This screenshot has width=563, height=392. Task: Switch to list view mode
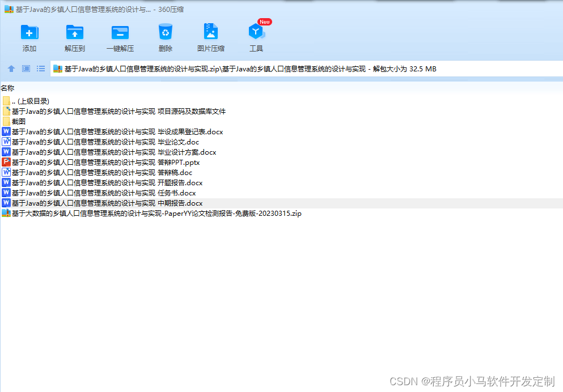pyautogui.click(x=40, y=69)
